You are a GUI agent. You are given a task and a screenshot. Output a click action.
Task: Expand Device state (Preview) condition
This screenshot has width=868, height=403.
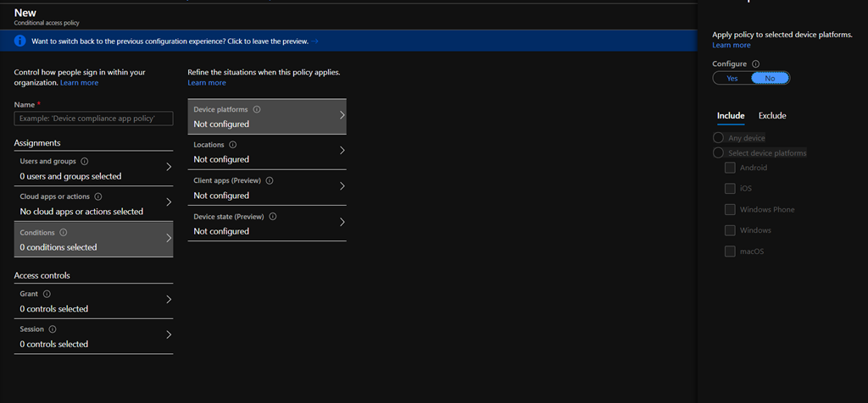[342, 223]
